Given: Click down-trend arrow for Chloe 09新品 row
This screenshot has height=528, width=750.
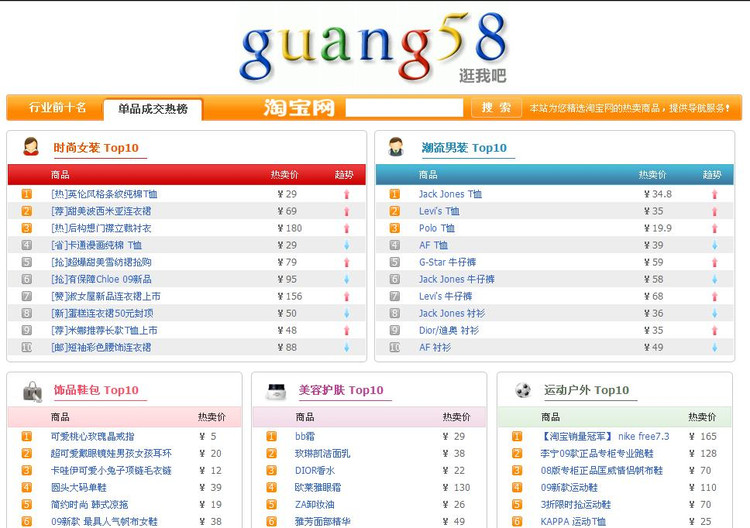Looking at the screenshot, I should tap(346, 279).
